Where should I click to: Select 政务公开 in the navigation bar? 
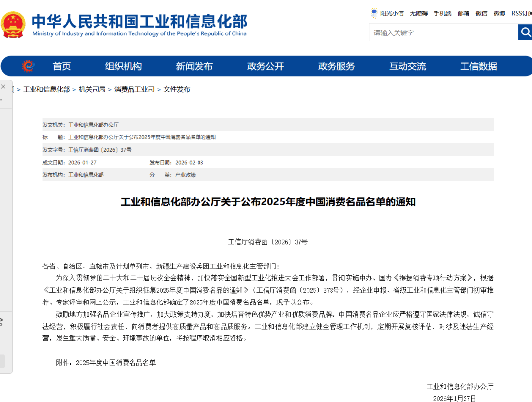pos(266,67)
